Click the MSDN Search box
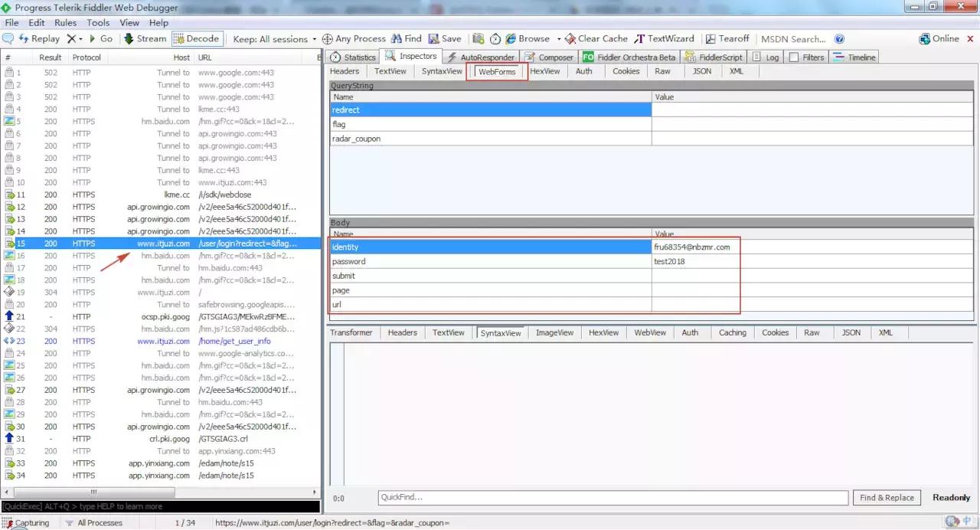The height and width of the screenshot is (530, 980). [x=794, y=38]
